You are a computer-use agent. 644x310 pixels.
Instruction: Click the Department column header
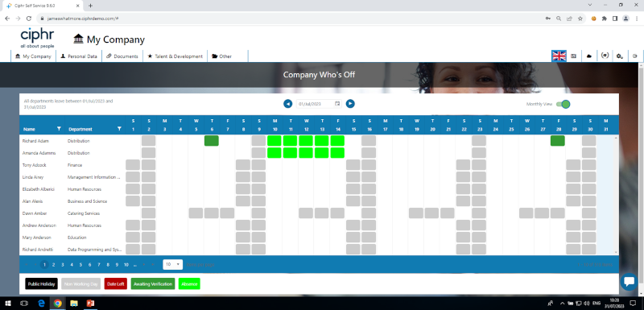[80, 129]
